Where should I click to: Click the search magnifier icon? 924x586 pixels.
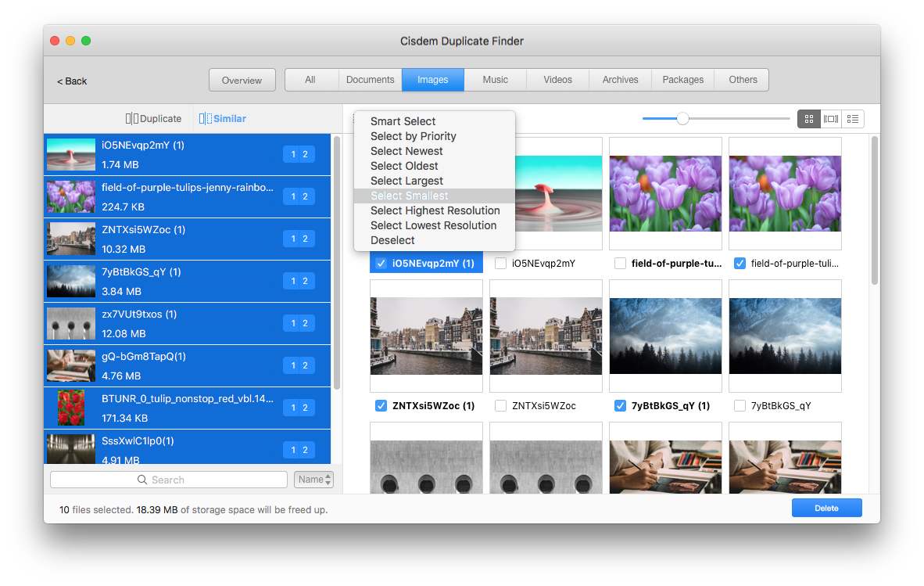click(x=142, y=480)
